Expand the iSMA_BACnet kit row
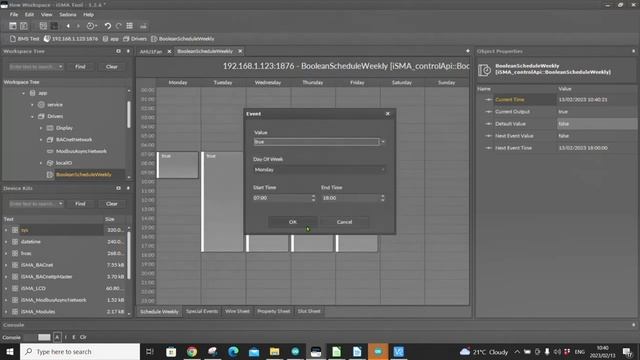The image size is (640, 360). (6, 265)
